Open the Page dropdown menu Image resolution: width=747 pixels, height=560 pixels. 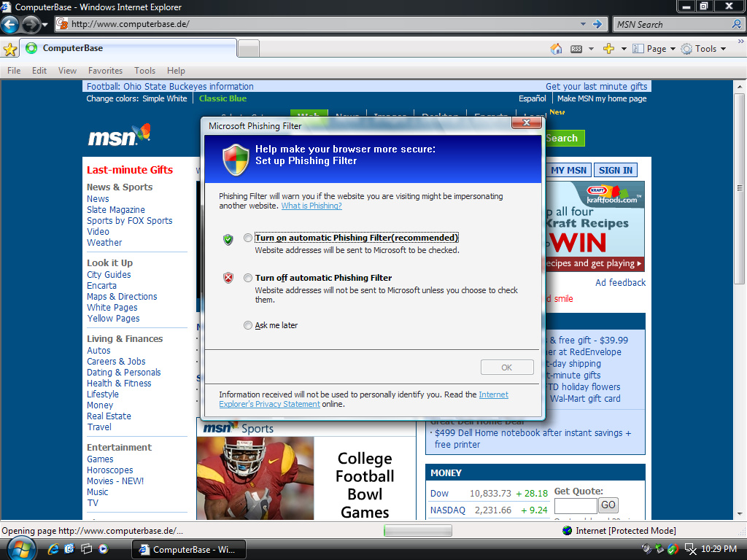(654, 49)
